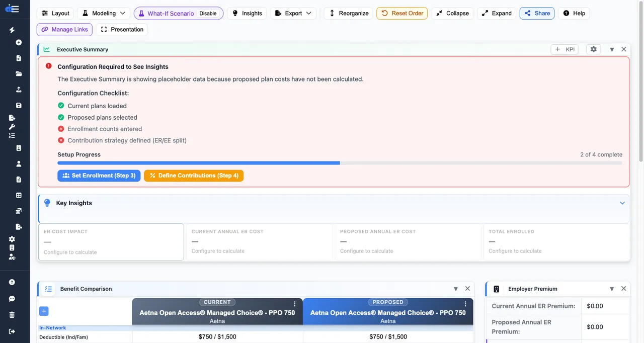The height and width of the screenshot is (343, 644).
Task: Open the wrench tool icon in the sidebar
Action: point(12,127)
